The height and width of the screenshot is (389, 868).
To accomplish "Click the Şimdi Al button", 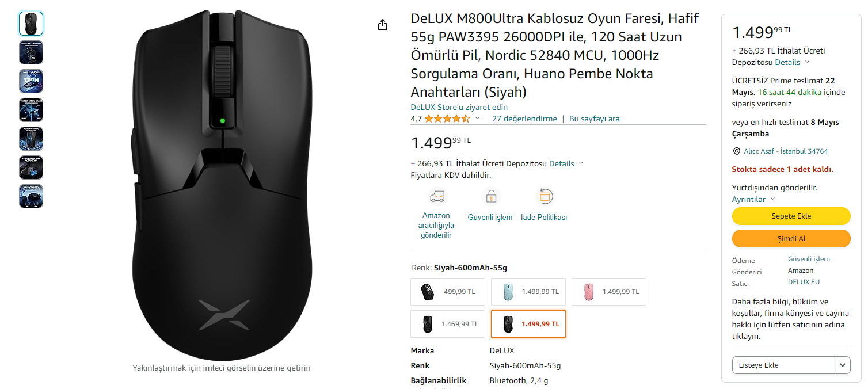I will pyautogui.click(x=791, y=239).
